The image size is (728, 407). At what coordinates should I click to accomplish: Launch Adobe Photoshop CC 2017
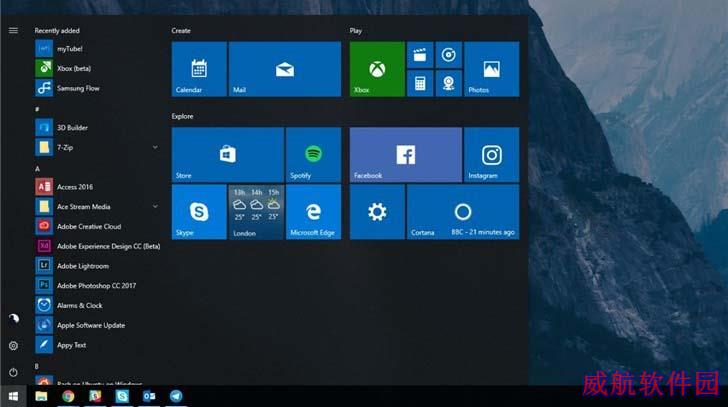click(x=98, y=286)
